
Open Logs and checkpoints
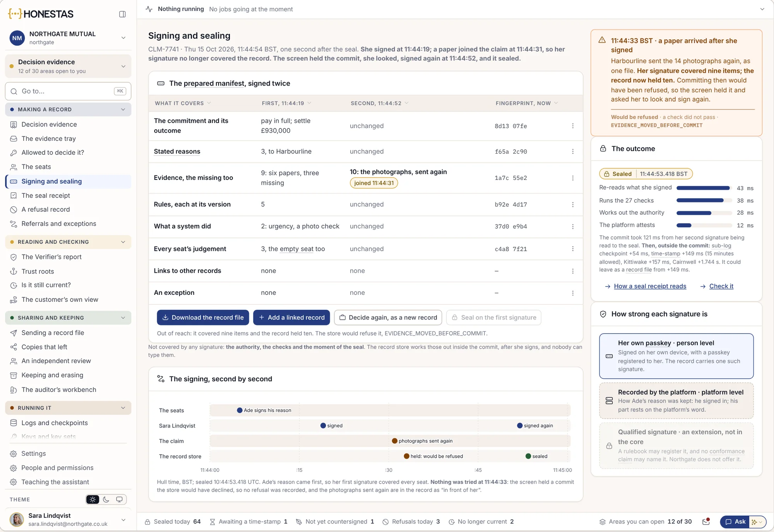coord(68,423)
